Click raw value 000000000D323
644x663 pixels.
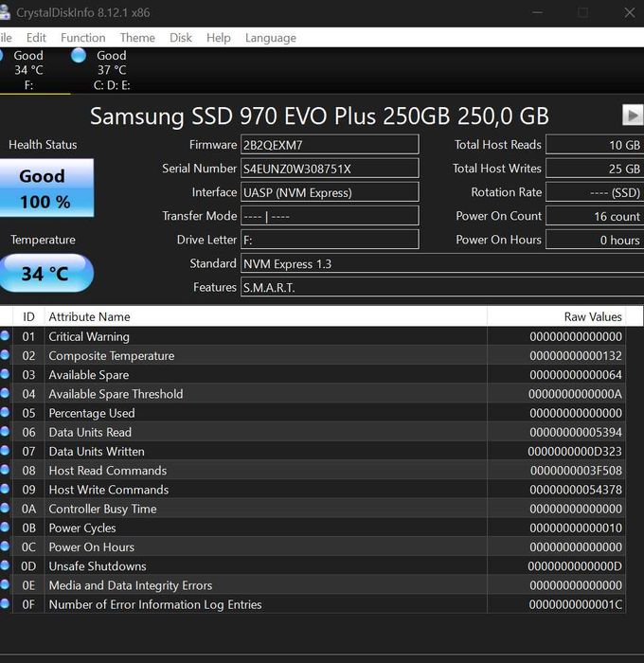click(575, 452)
